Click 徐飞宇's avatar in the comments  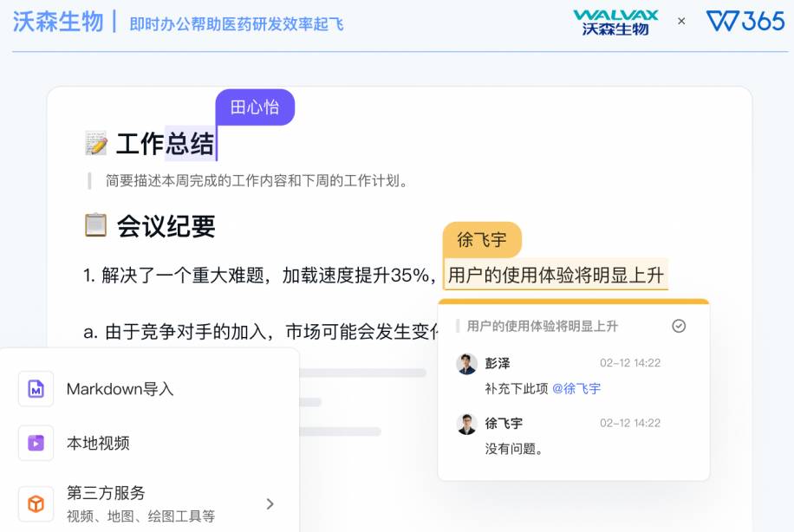pyautogui.click(x=466, y=424)
